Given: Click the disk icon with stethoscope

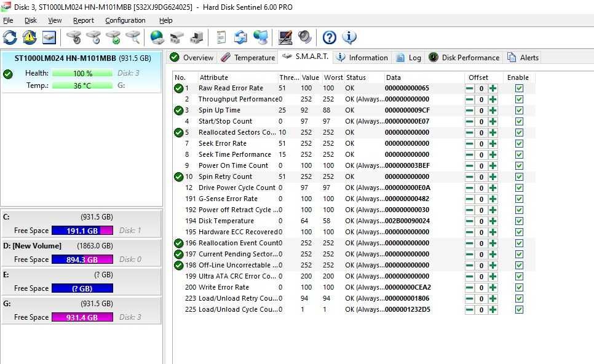Looking at the screenshot, I should click(74, 38).
